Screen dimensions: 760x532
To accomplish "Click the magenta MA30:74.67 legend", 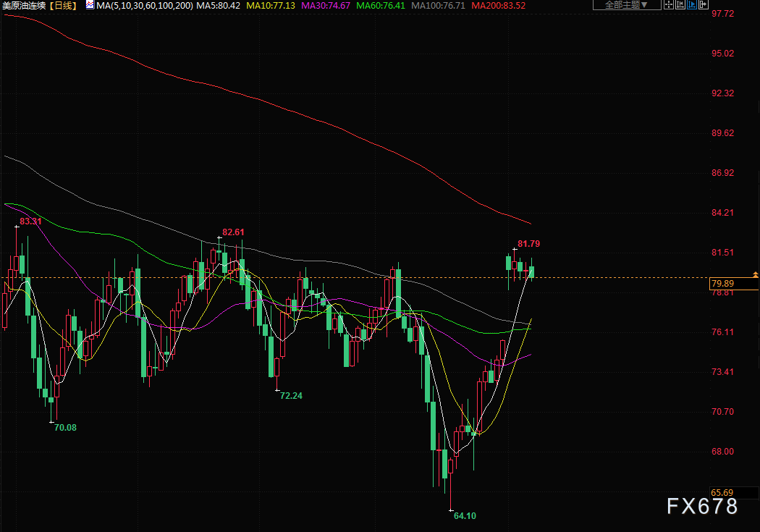I will tap(326, 6).
